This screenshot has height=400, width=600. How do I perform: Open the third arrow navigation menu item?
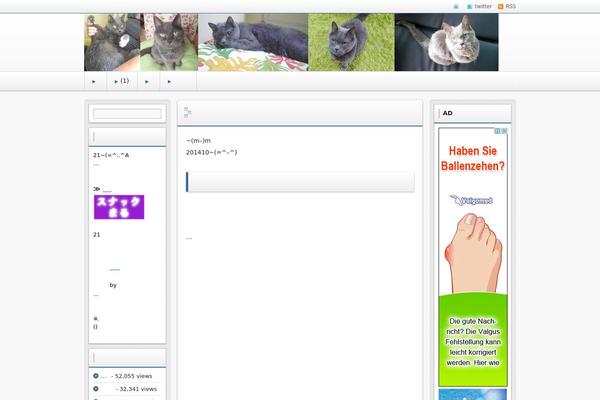[147, 81]
